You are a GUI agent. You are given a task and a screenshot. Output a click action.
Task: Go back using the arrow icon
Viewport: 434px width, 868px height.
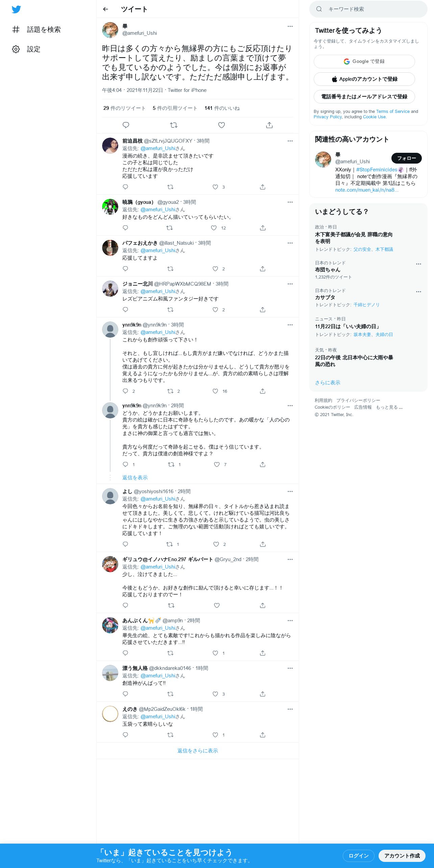click(x=105, y=9)
